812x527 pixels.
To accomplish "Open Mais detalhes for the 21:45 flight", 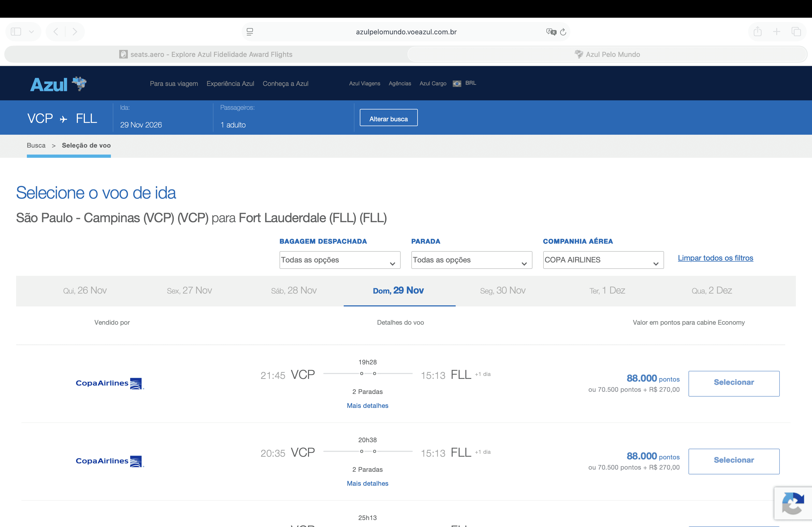I will point(367,406).
